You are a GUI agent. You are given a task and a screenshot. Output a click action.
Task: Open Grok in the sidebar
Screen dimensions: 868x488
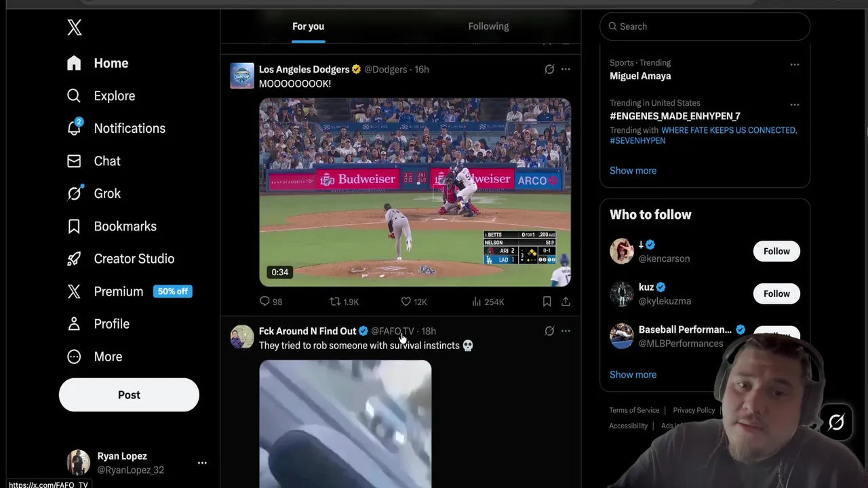point(94,193)
